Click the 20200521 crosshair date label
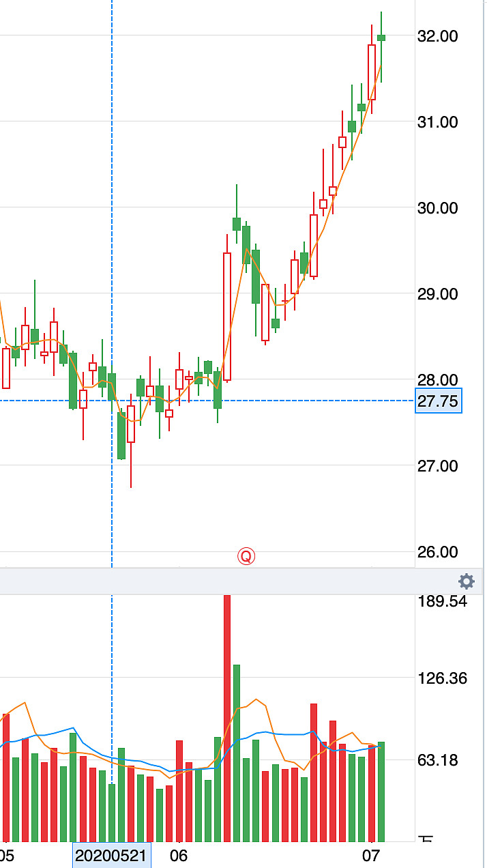This screenshot has height=868, width=487. (x=111, y=855)
